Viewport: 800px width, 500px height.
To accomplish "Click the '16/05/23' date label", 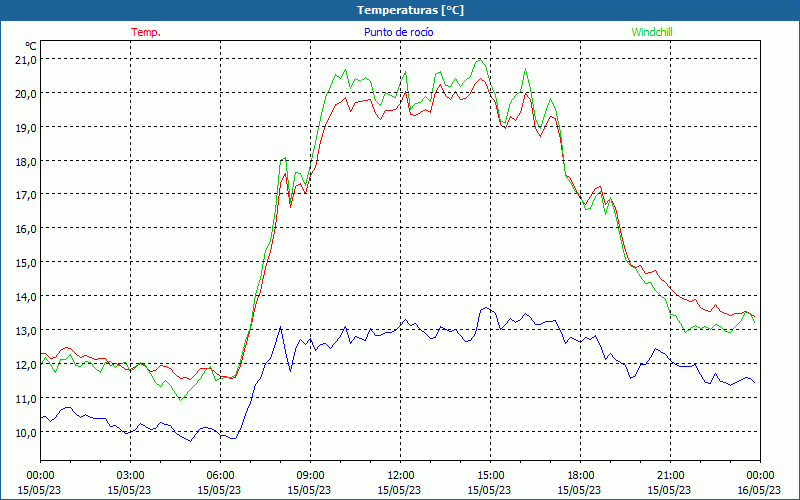I will click(759, 490).
